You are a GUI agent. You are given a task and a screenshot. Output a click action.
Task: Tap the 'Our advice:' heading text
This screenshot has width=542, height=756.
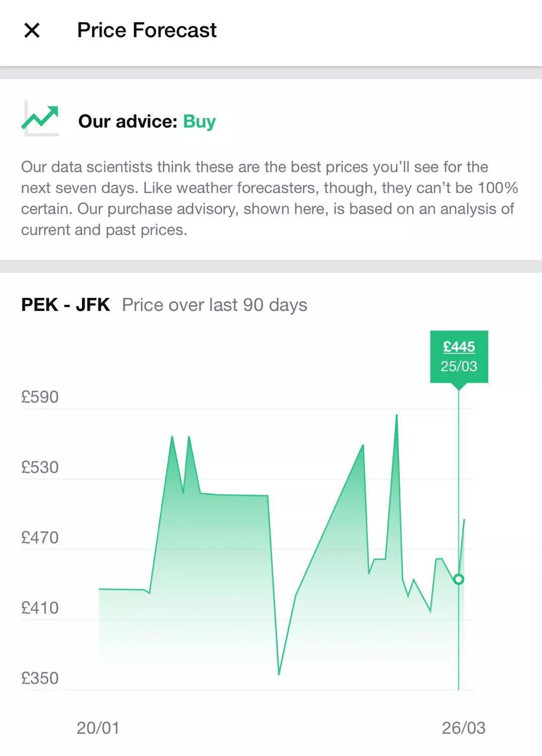coord(128,122)
